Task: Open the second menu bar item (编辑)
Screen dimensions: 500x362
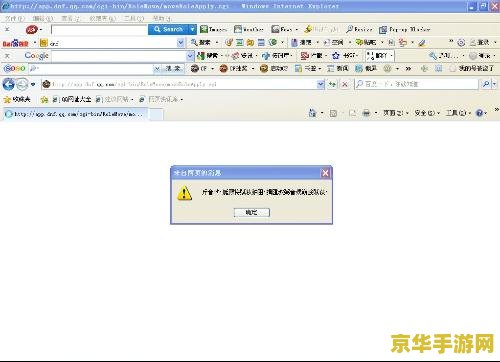Action: [43, 18]
